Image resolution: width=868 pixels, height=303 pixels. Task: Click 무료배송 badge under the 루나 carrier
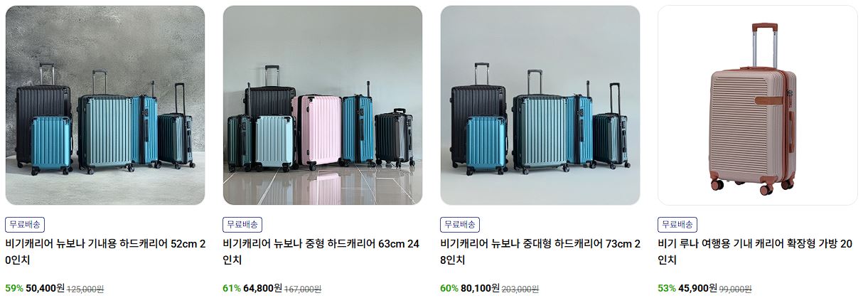(x=677, y=224)
